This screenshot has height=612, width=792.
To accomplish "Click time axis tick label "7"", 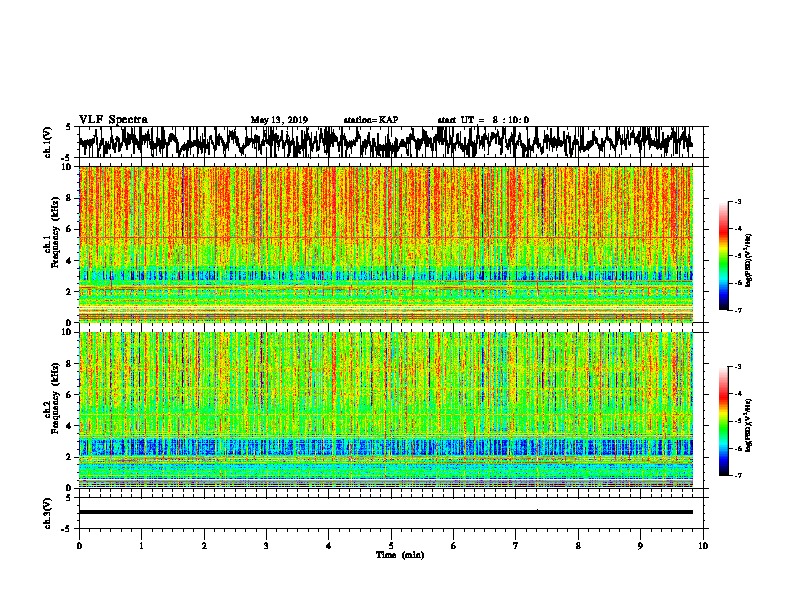I will (x=516, y=546).
